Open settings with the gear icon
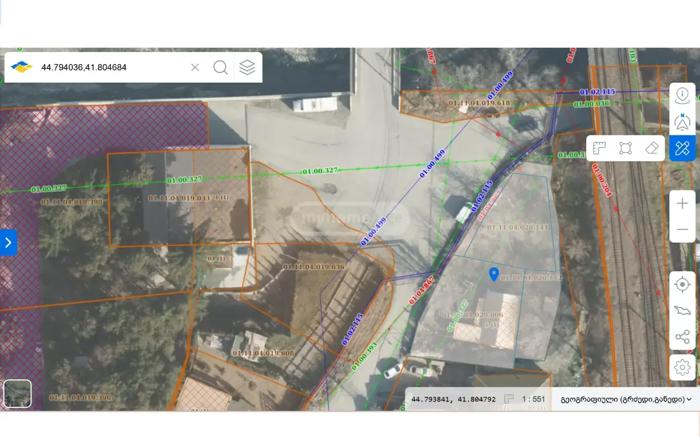The height and width of the screenshot is (437, 700). pos(683,367)
